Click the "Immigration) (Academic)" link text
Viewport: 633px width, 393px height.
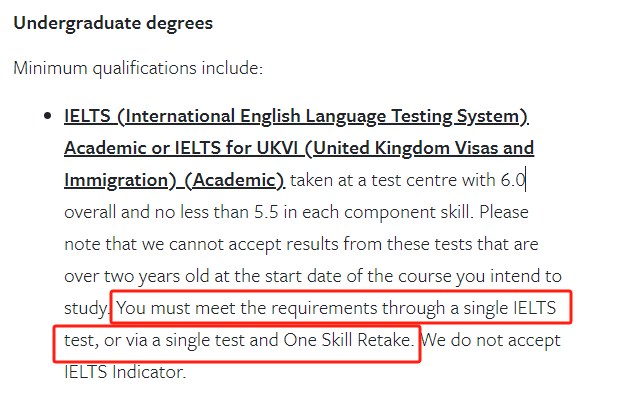pyautogui.click(x=174, y=180)
